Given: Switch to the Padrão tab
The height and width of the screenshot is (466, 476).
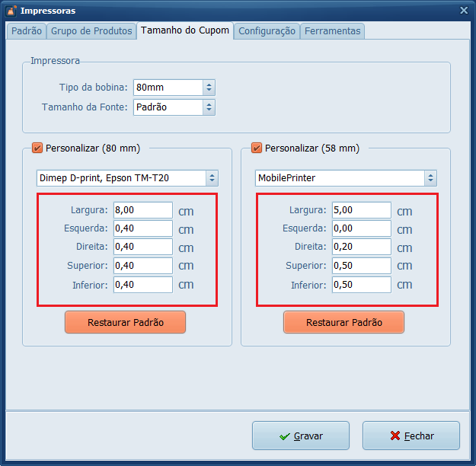Looking at the screenshot, I should tap(27, 31).
